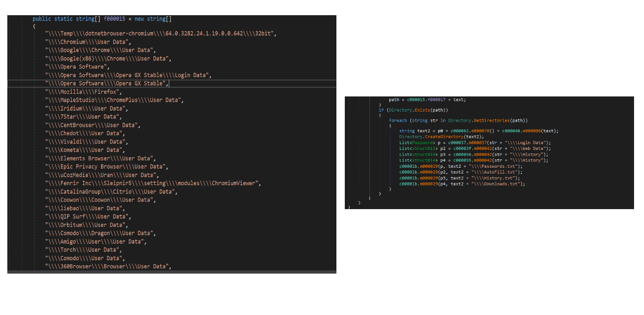Click the QIP Surf User Data string

tap(88, 216)
